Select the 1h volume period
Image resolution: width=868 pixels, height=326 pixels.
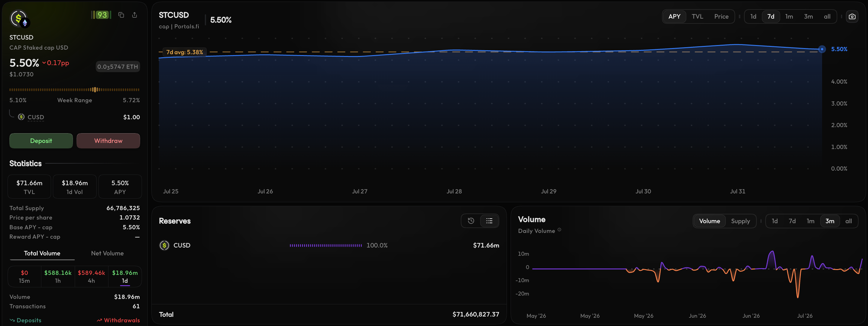coord(58,277)
